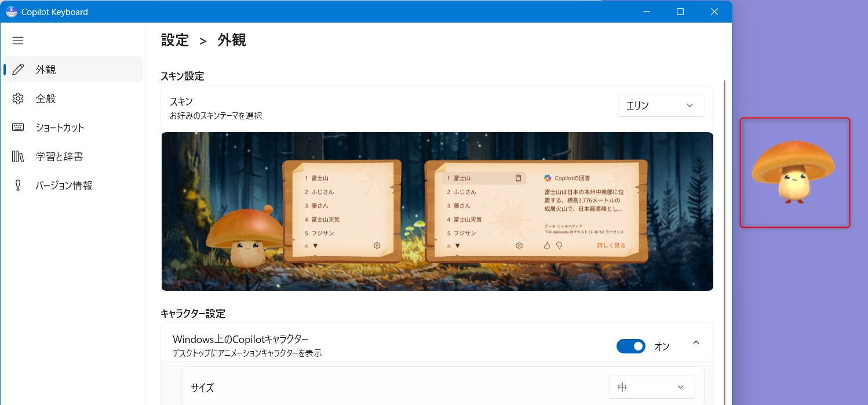Open 学習と辞書 page
This screenshot has height=405, width=868.
(x=73, y=156)
